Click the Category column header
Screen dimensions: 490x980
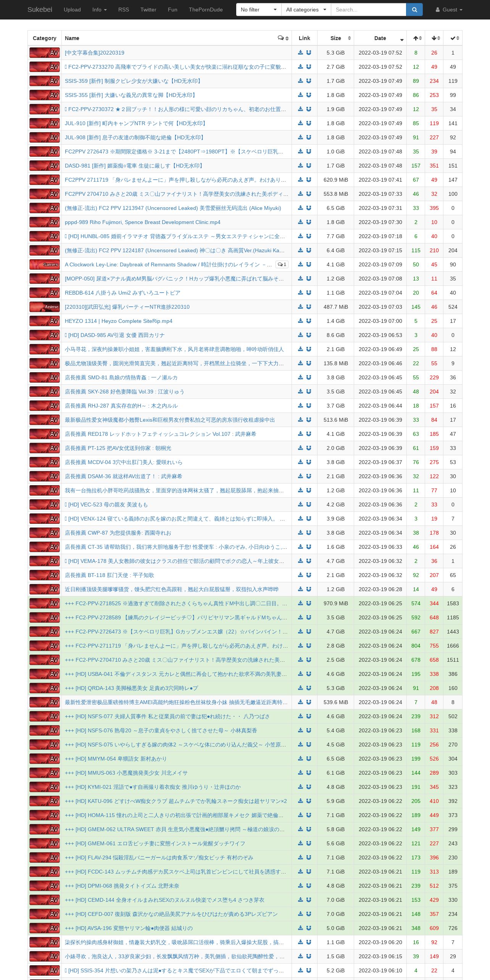(45, 38)
